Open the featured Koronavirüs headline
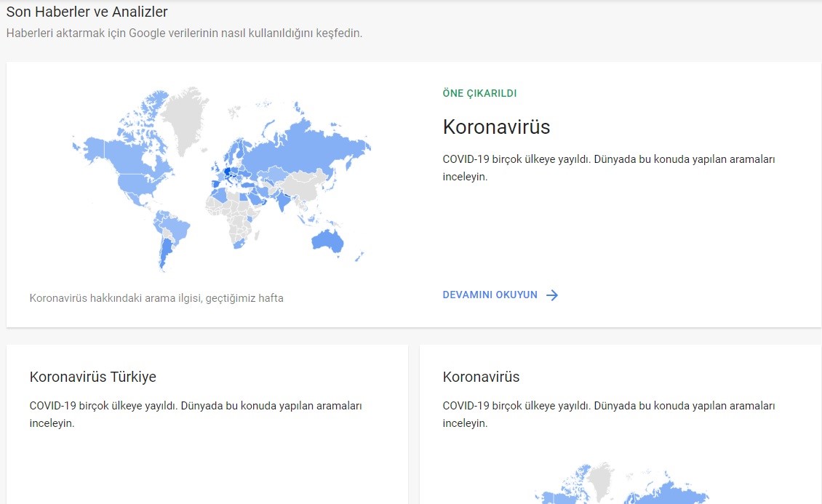The height and width of the screenshot is (504, 822). pyautogui.click(x=496, y=127)
